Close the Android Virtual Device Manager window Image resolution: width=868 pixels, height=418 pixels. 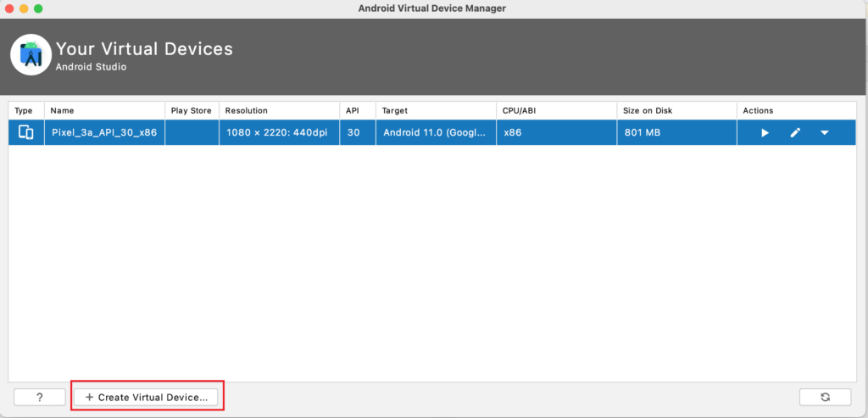click(x=9, y=8)
